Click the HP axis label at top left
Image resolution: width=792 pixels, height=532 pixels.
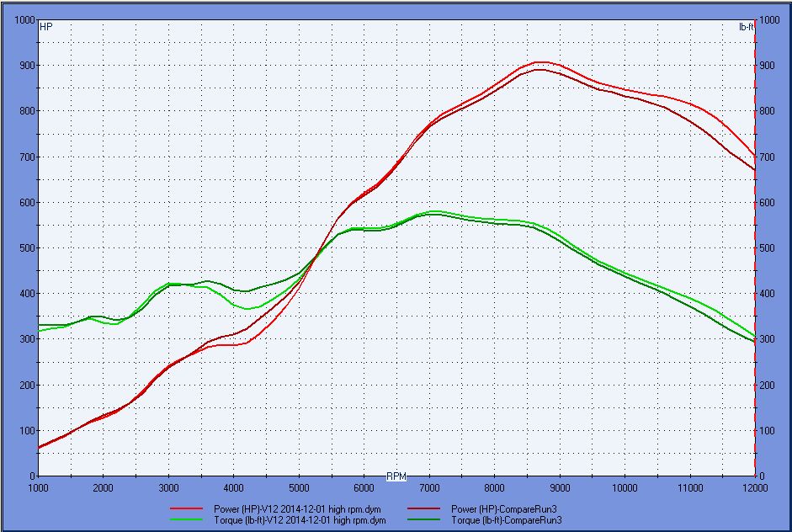tap(46, 27)
